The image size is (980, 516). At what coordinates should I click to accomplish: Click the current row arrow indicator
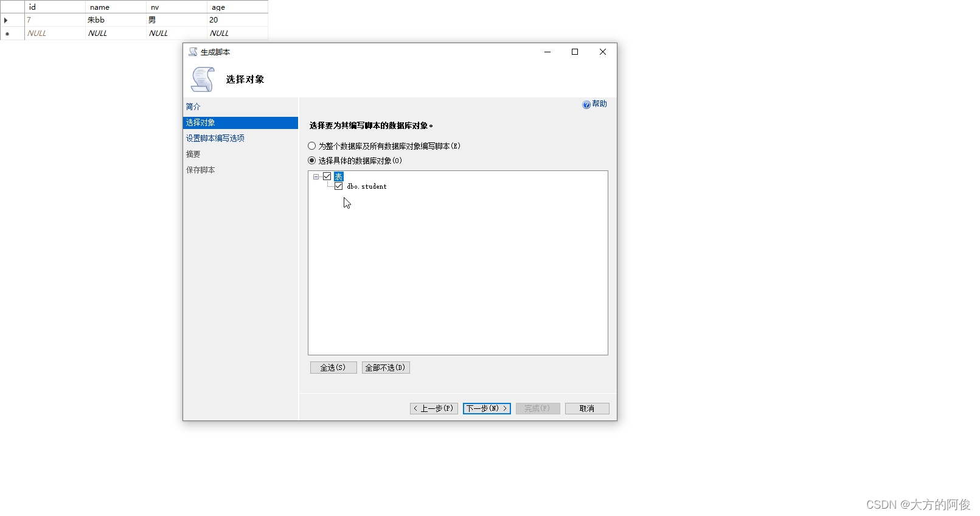(x=6, y=20)
